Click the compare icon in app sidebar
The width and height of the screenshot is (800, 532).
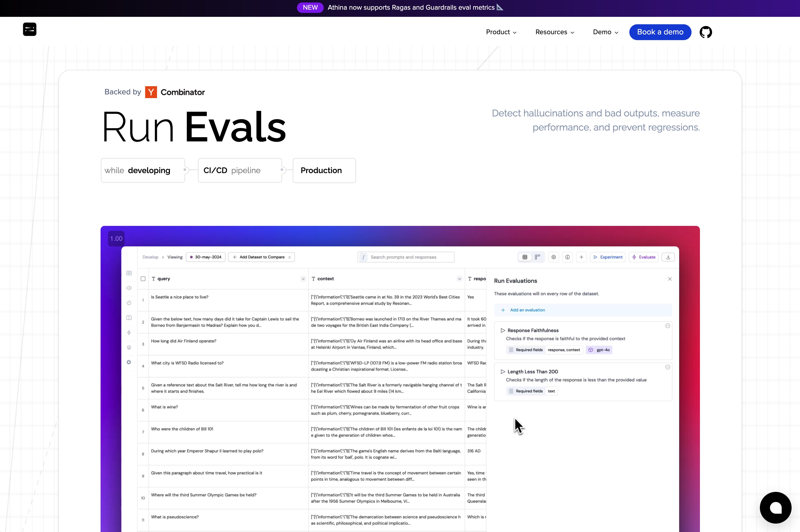(129, 288)
